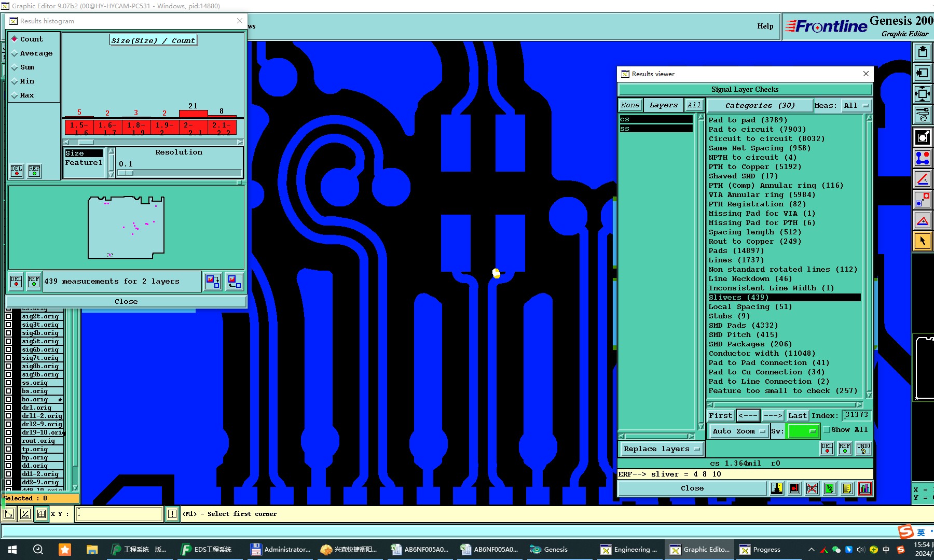Close the Results viewer panel via Close button

pyautogui.click(x=692, y=488)
